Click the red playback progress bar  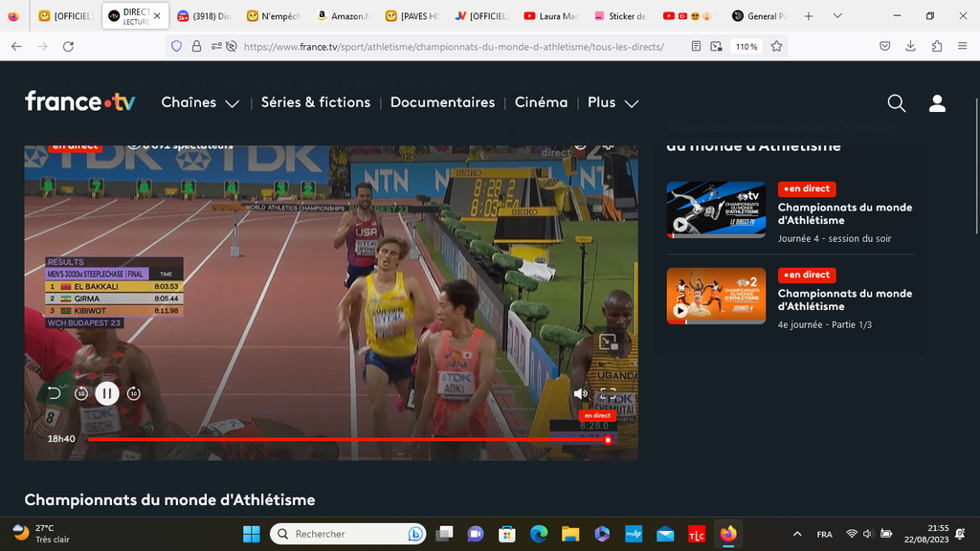pos(347,440)
